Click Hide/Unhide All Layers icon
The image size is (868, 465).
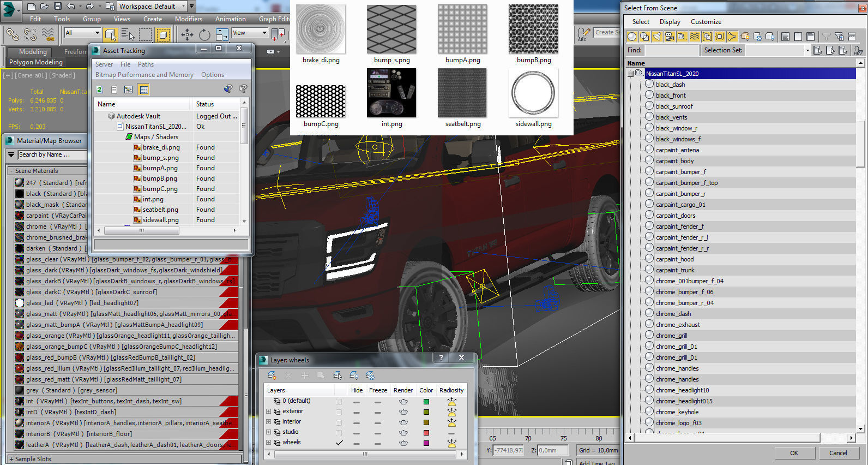tap(354, 375)
